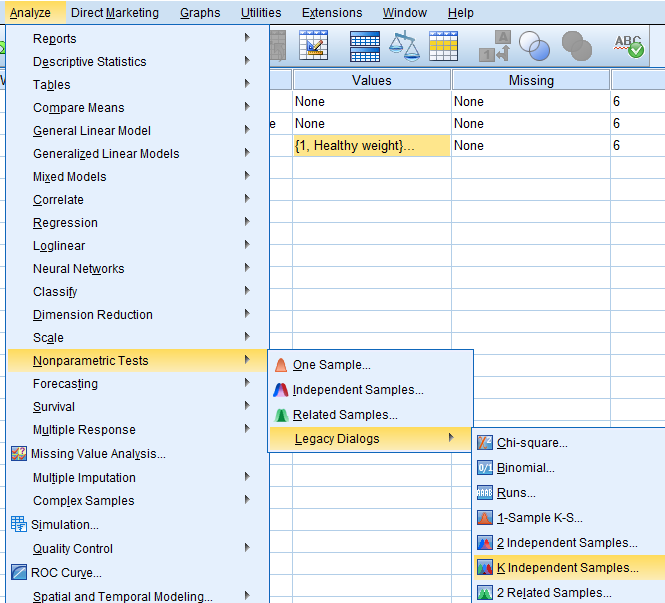Expand the Reports submenu arrow
Viewport: 665px width, 603px height.
pyautogui.click(x=247, y=38)
